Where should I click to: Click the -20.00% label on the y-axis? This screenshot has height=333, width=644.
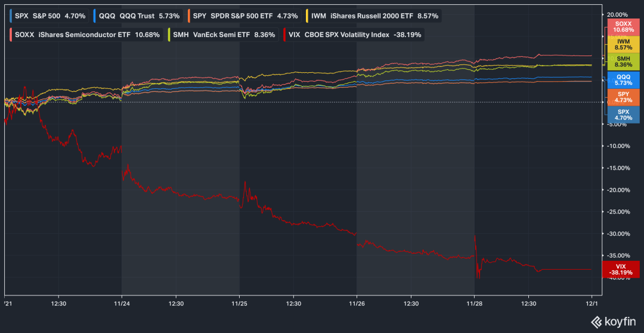(x=618, y=190)
